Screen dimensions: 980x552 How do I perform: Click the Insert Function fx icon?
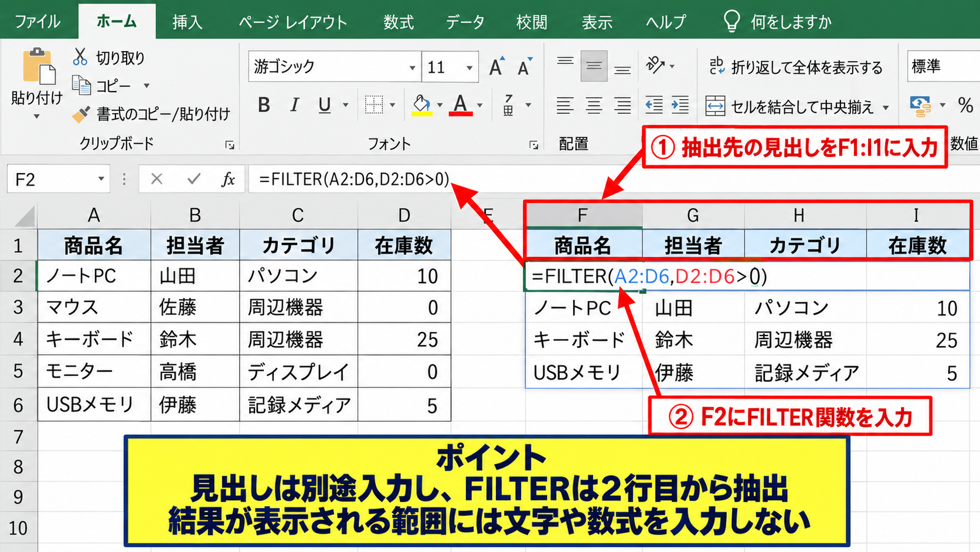pyautogui.click(x=228, y=180)
